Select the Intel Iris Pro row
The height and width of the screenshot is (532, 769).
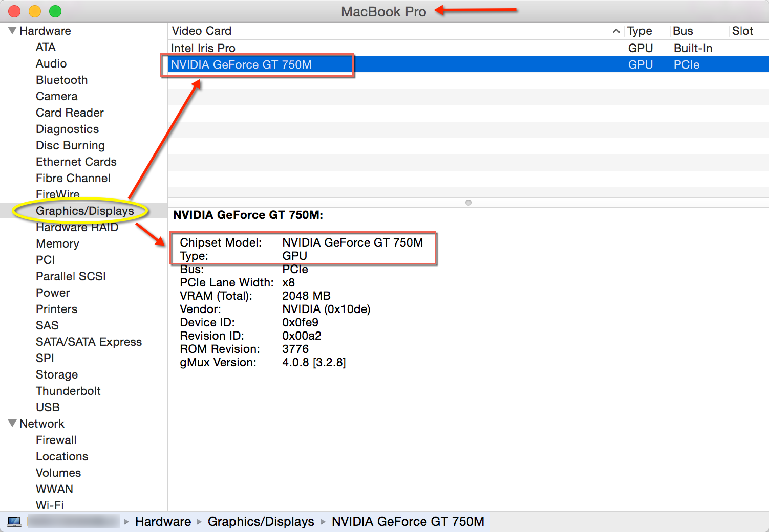coord(468,48)
